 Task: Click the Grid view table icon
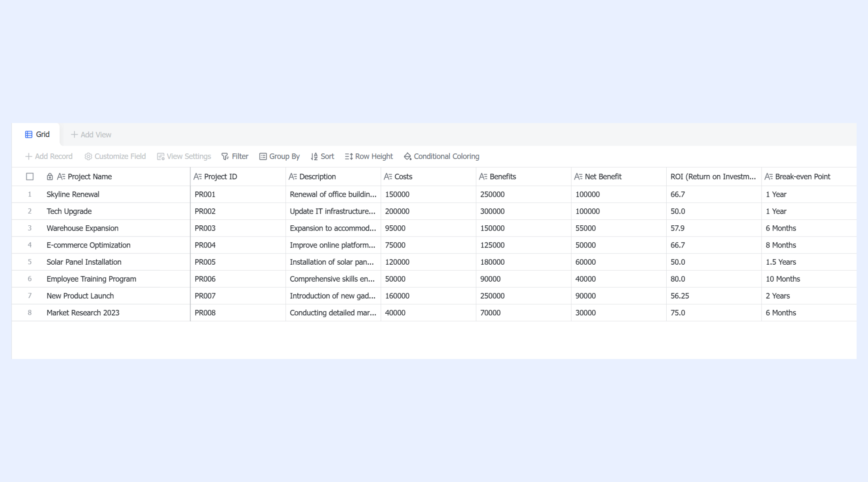tap(29, 135)
